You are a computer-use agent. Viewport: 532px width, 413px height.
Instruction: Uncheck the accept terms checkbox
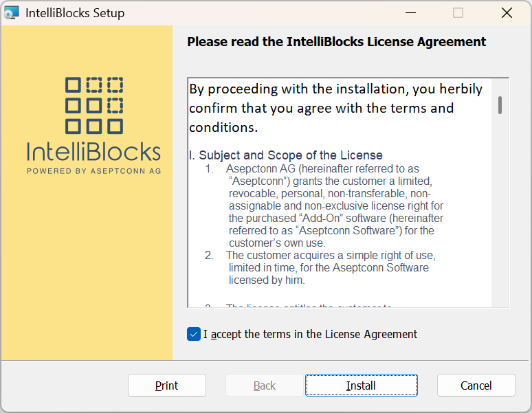[x=194, y=334]
